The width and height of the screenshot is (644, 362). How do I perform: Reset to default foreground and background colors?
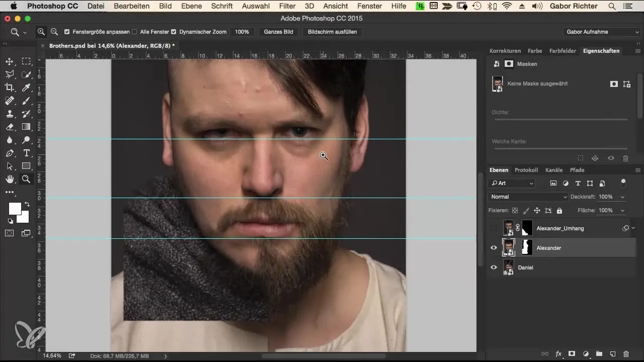point(10,221)
